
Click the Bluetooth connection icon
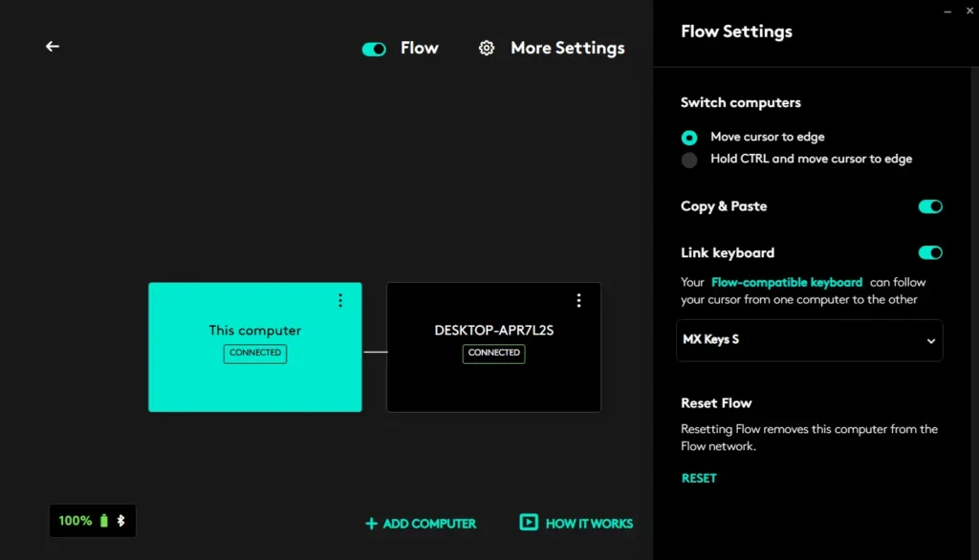coord(121,521)
